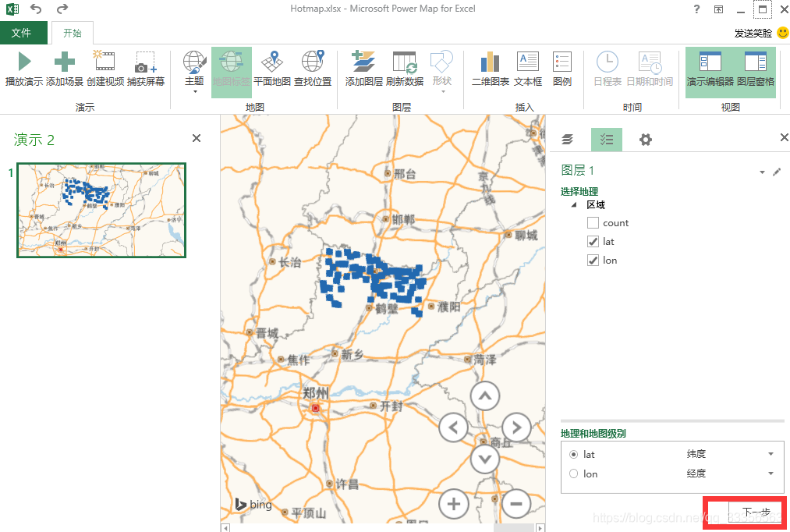Open 纬度 geography type dropdown

coord(771,454)
